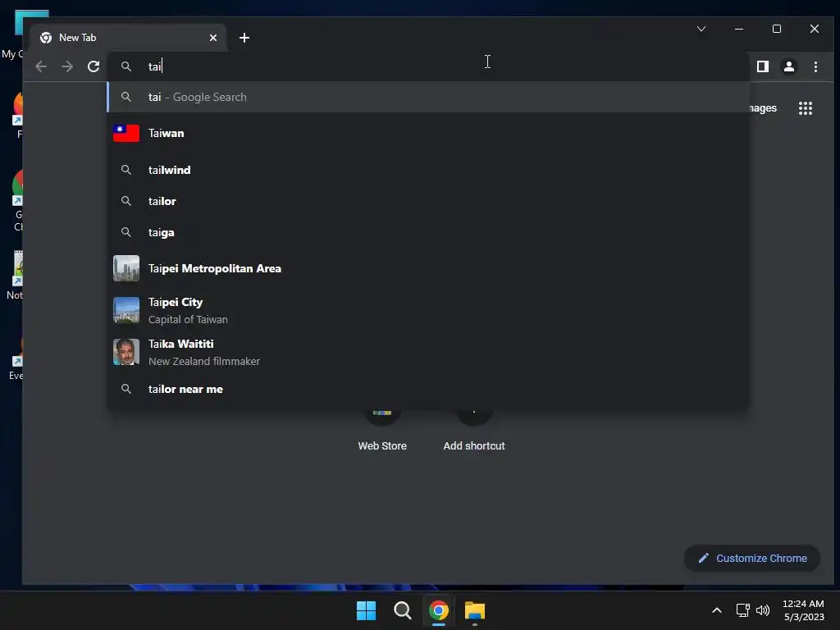Image resolution: width=840 pixels, height=630 pixels.
Task: Choose the tailwind suggestion
Action: point(428,170)
